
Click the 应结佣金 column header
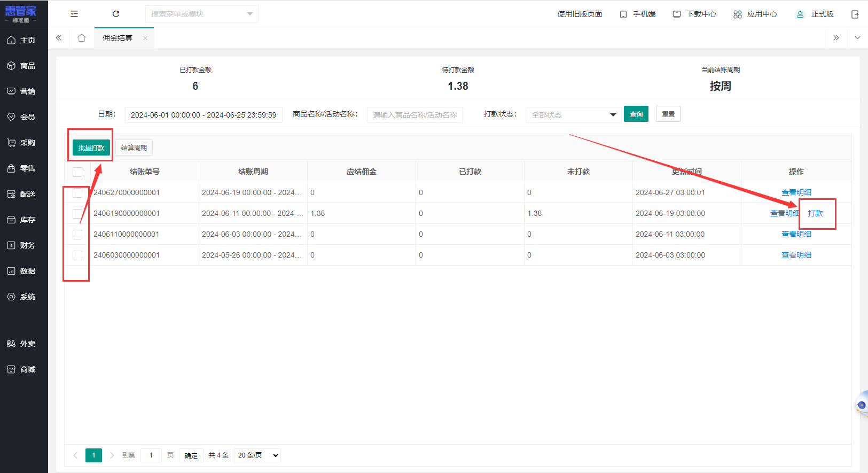coord(362,172)
